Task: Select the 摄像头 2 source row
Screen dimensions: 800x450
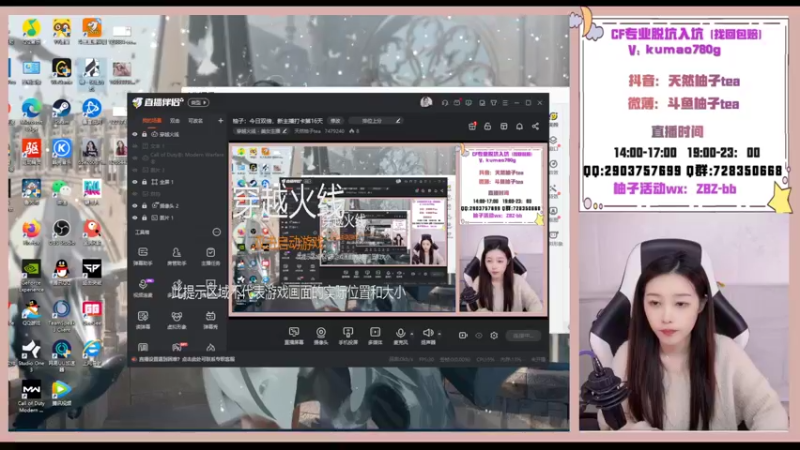Action: 178,206
